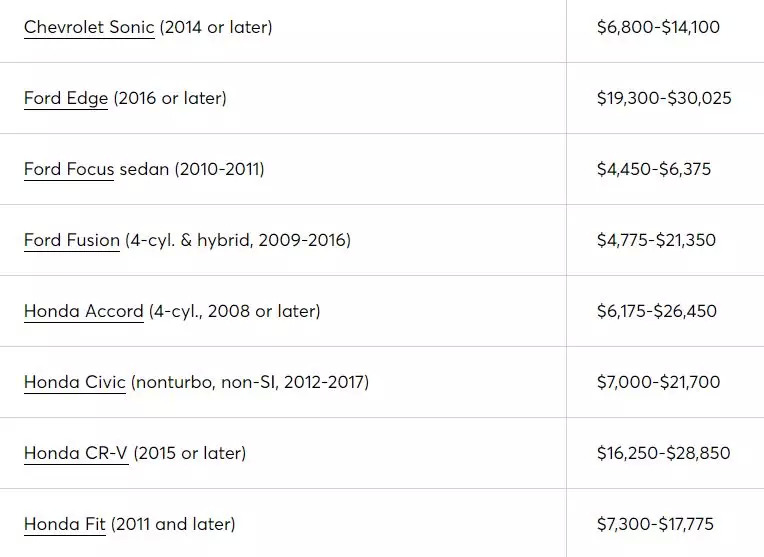Viewport: 764px width, 557px height.
Task: Select the $7,000-$21,700 price cell
Action: pyautogui.click(x=658, y=382)
